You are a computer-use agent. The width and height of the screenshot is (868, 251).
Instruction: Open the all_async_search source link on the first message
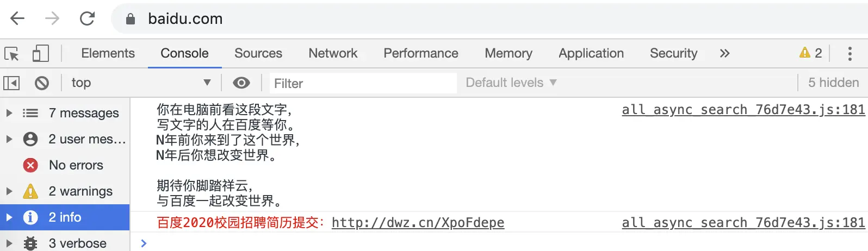(x=743, y=110)
